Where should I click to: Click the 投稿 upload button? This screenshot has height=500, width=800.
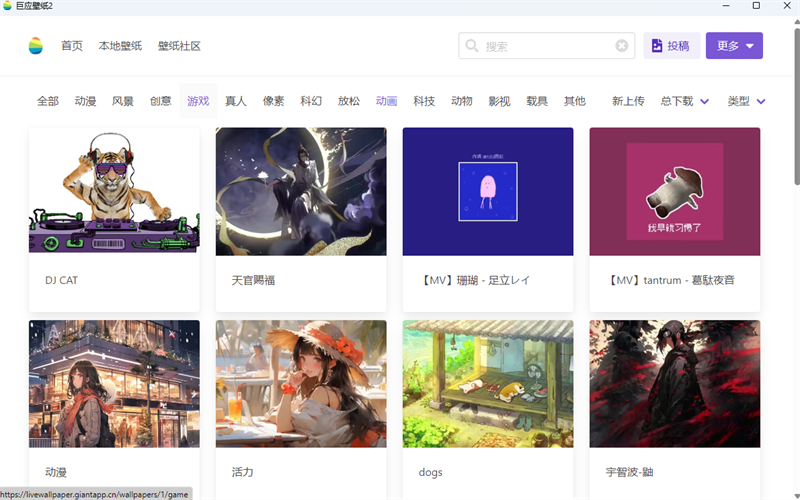(670, 46)
